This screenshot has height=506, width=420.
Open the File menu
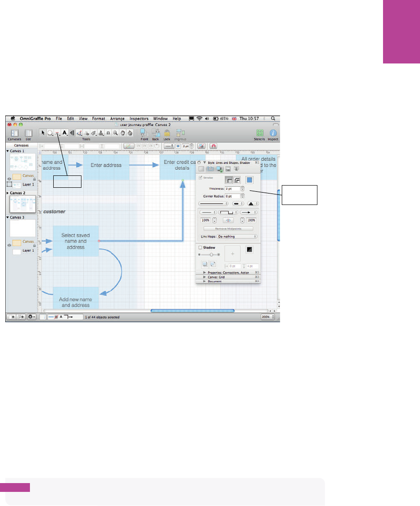[x=59, y=119]
